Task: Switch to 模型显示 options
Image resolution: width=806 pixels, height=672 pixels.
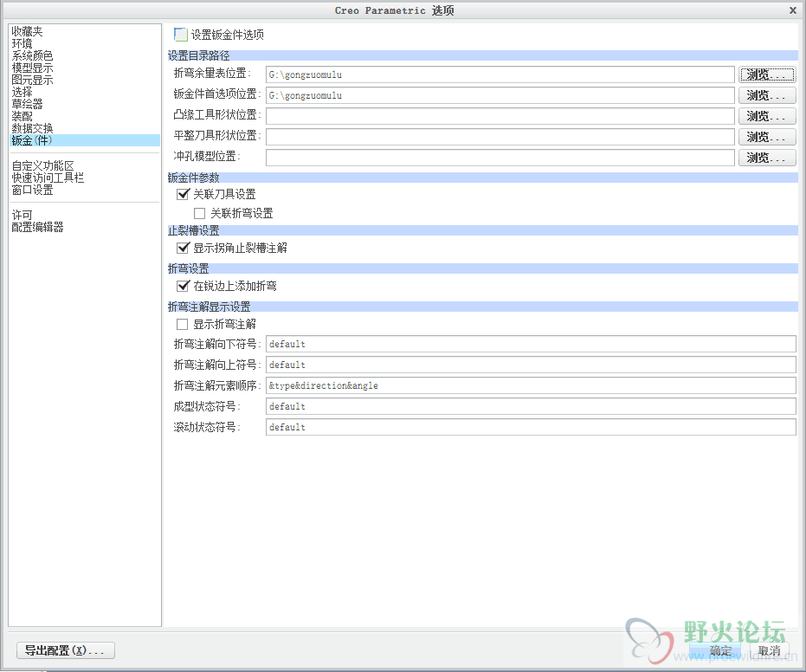Action: click(32, 68)
